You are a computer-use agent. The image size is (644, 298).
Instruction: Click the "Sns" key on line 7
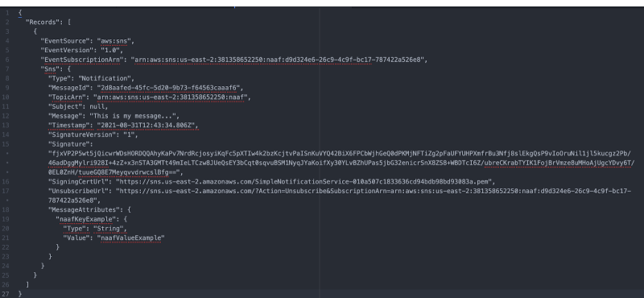(x=50, y=69)
